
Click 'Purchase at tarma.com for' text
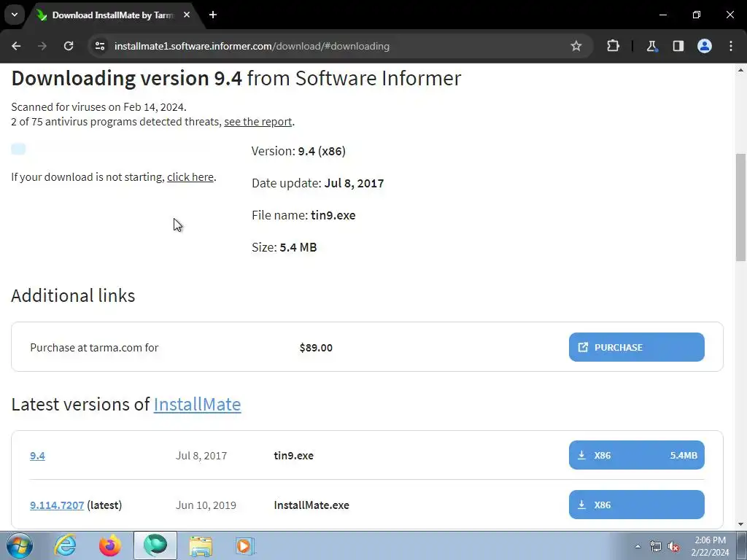(x=94, y=348)
